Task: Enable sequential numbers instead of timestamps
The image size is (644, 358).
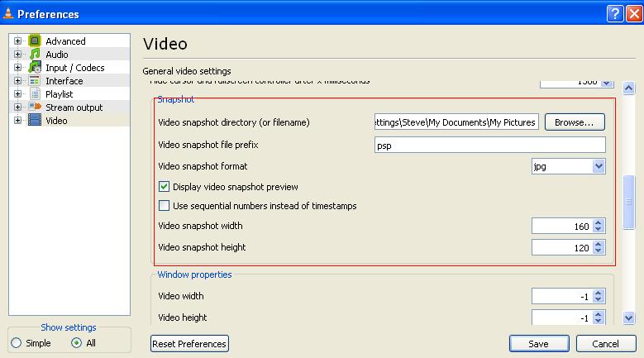Action: tap(164, 206)
